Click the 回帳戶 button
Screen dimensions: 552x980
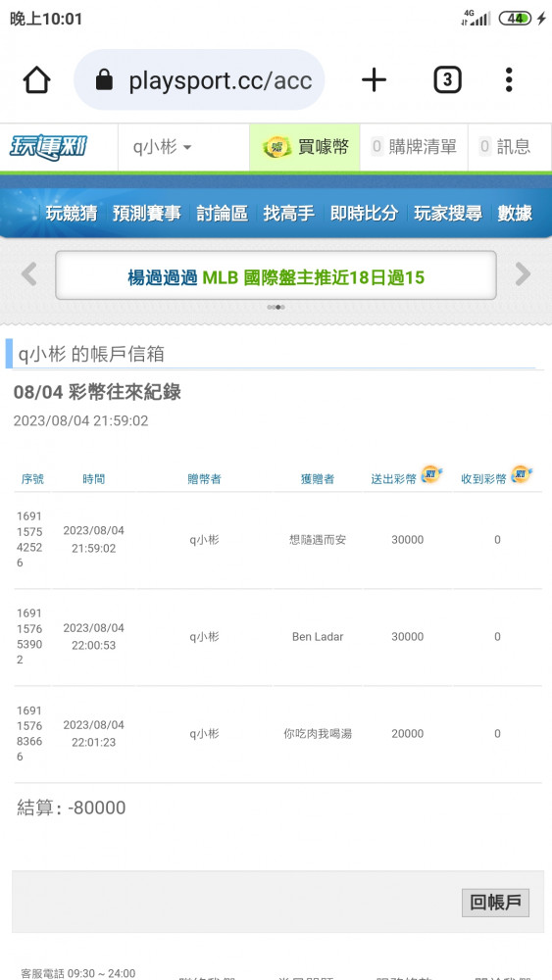pyautogui.click(x=496, y=903)
